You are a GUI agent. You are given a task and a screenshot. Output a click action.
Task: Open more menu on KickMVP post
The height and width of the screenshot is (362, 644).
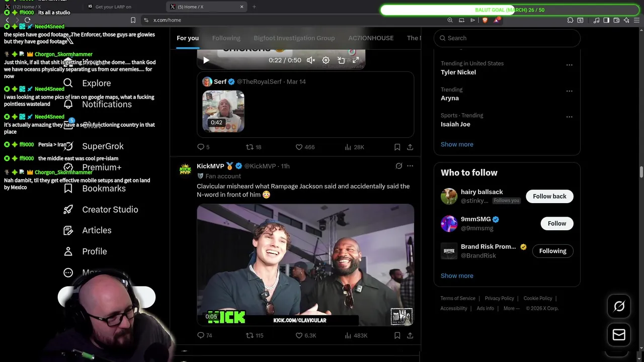pyautogui.click(x=410, y=166)
